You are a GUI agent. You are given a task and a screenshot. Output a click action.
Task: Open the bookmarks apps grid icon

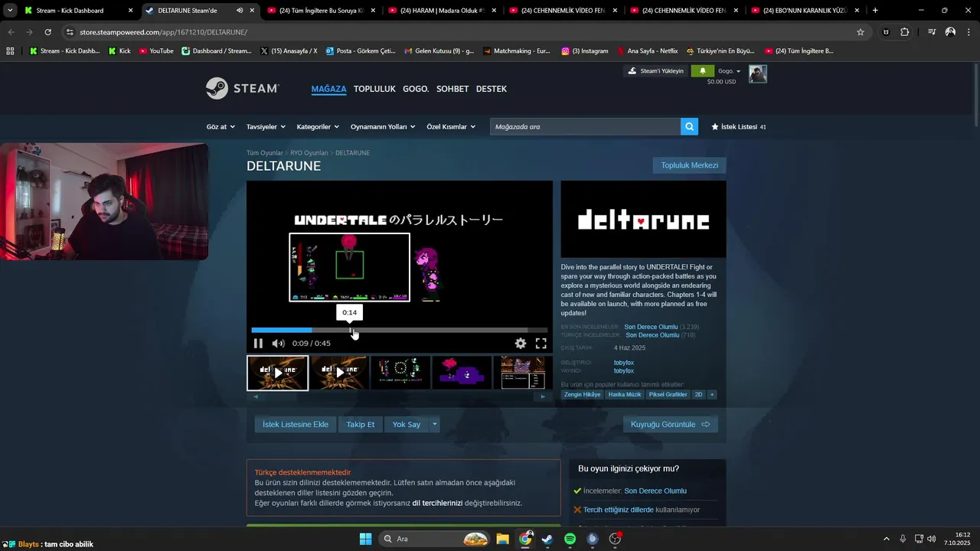(x=10, y=51)
